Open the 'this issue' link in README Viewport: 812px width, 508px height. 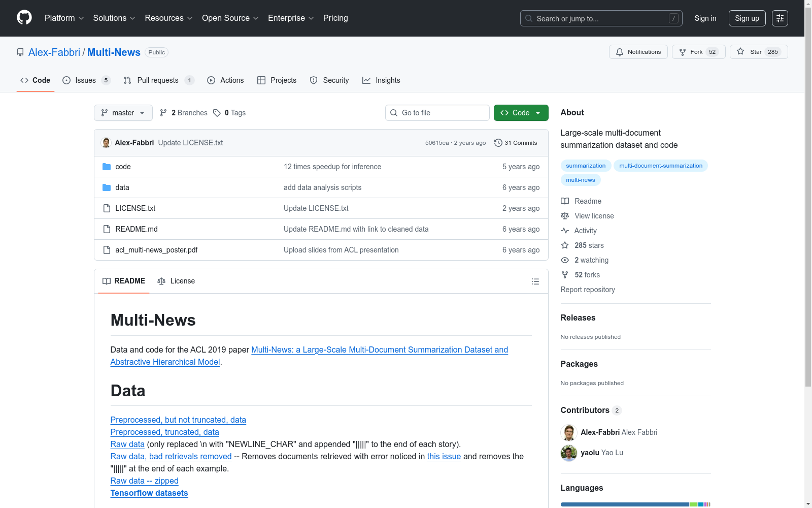pyautogui.click(x=444, y=456)
